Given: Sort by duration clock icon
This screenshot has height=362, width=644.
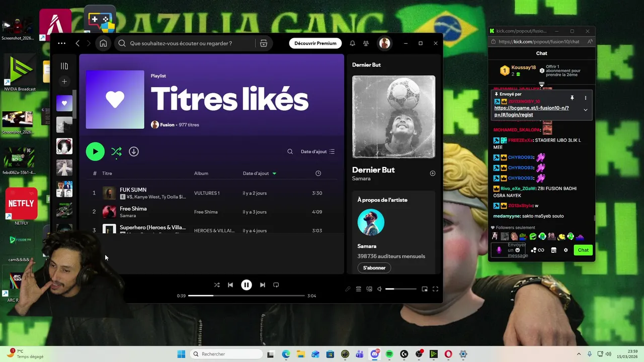Looking at the screenshot, I should click(x=318, y=173).
